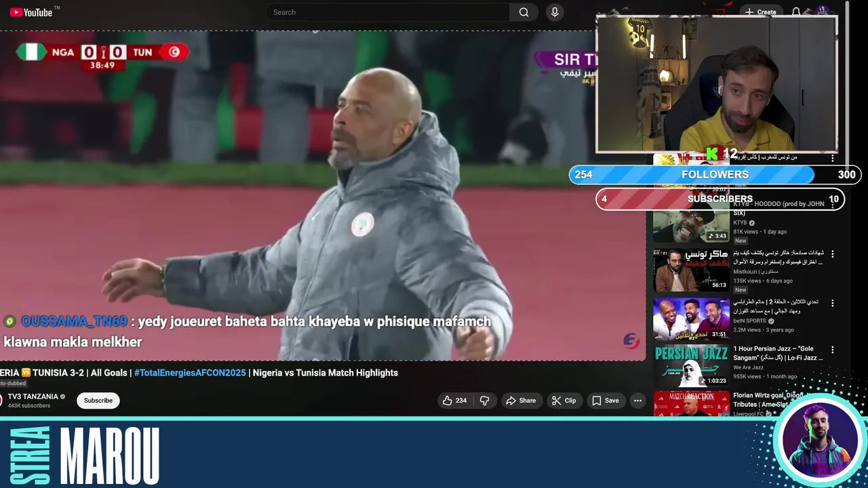Image resolution: width=868 pixels, height=488 pixels.
Task: Share the video
Action: point(521,401)
